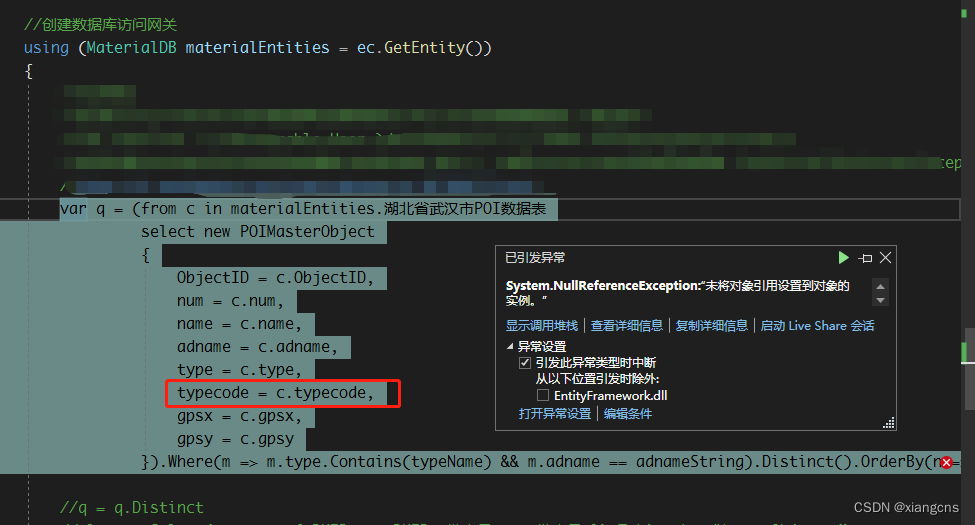Click '//q = q.Distinct' comment line
This screenshot has width=975, height=525.
pyautogui.click(x=132, y=508)
